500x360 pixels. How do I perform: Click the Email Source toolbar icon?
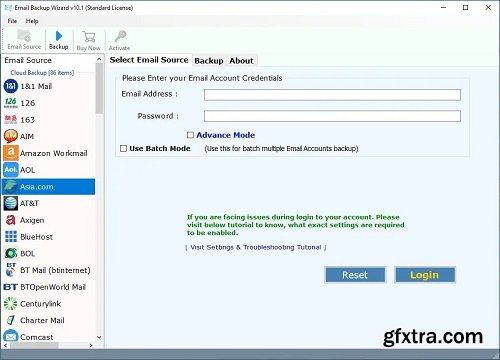pyautogui.click(x=24, y=36)
